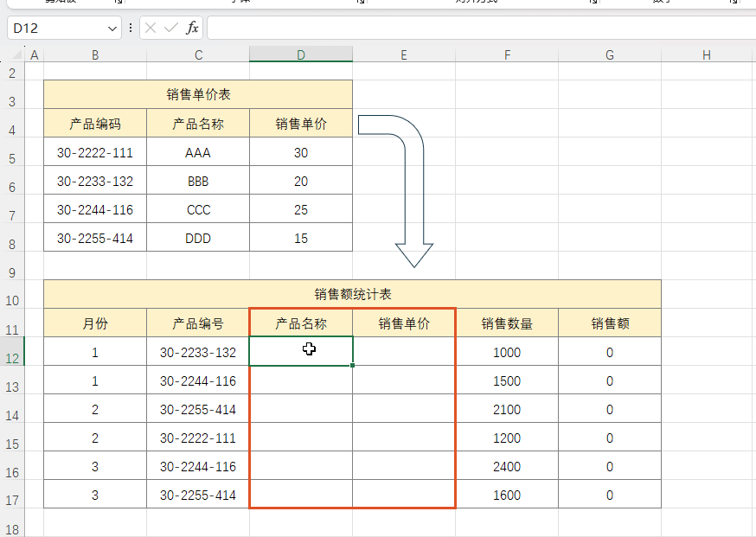Click cell 30-2222-111 in row 15
The height and width of the screenshot is (537, 756).
coord(198,438)
